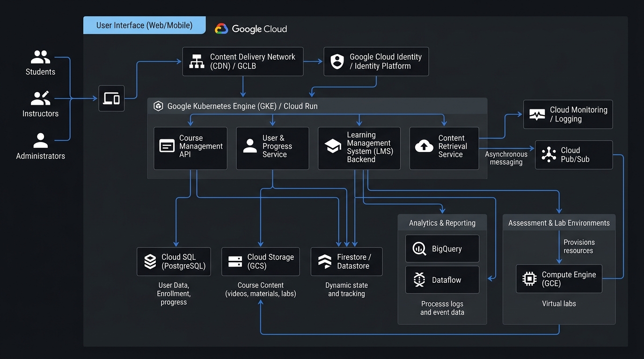
Task: Click the Google Kubernetes Engine / Cloud Run label
Action: 242,106
